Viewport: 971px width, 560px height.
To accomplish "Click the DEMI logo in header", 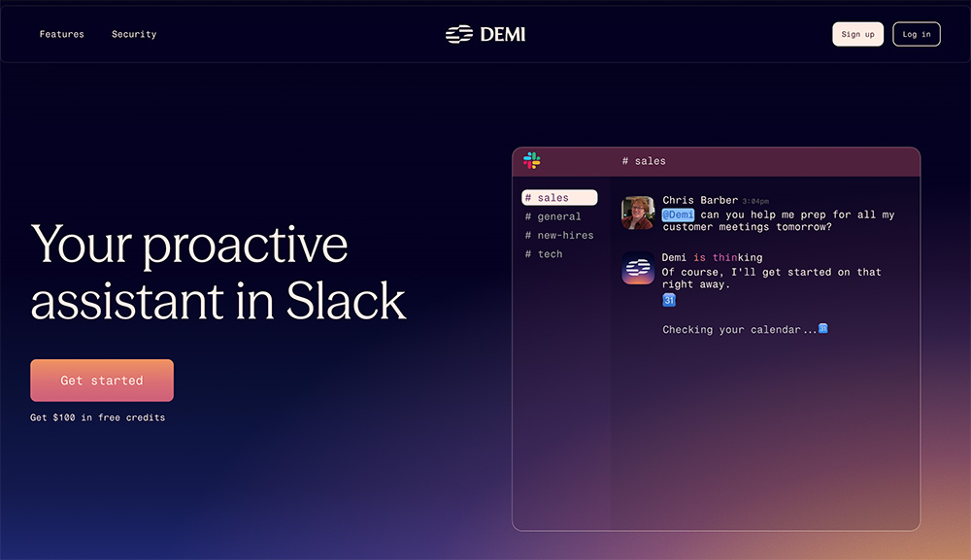I will (485, 34).
